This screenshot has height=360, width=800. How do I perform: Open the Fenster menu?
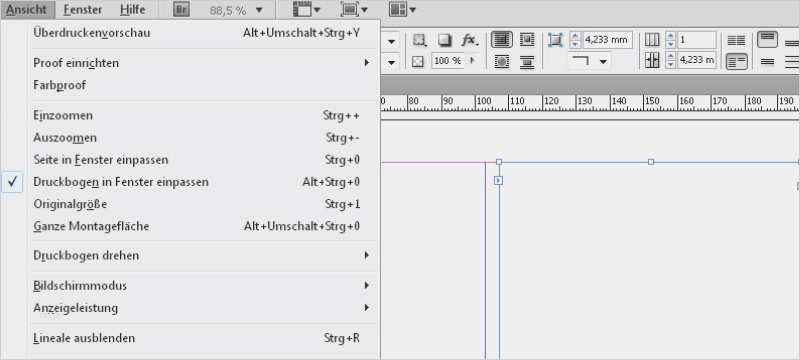click(83, 10)
